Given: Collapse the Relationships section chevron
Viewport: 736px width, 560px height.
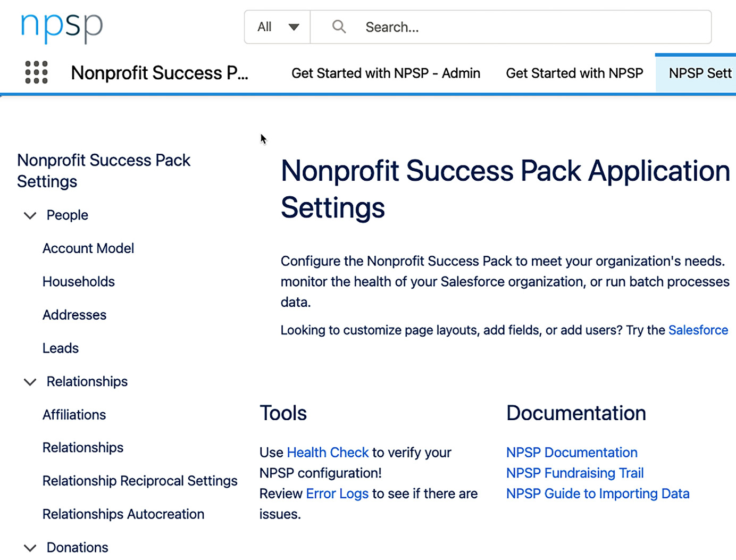Looking at the screenshot, I should pyautogui.click(x=30, y=382).
